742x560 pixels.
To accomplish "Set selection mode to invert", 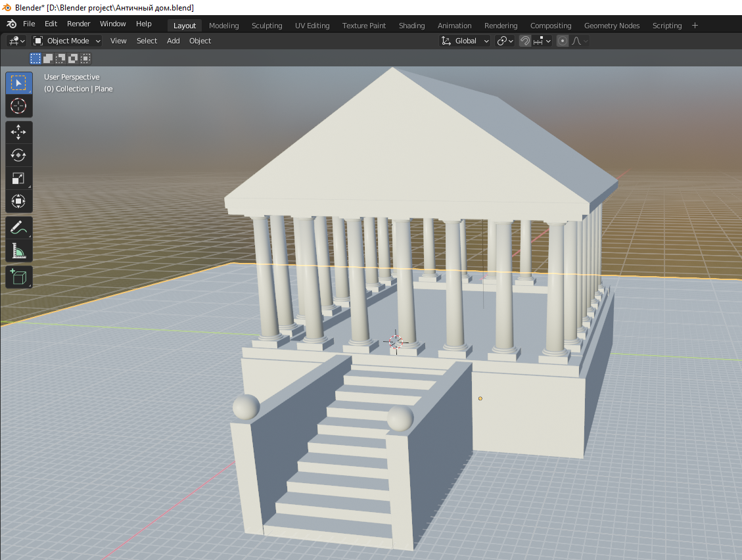I will [72, 58].
